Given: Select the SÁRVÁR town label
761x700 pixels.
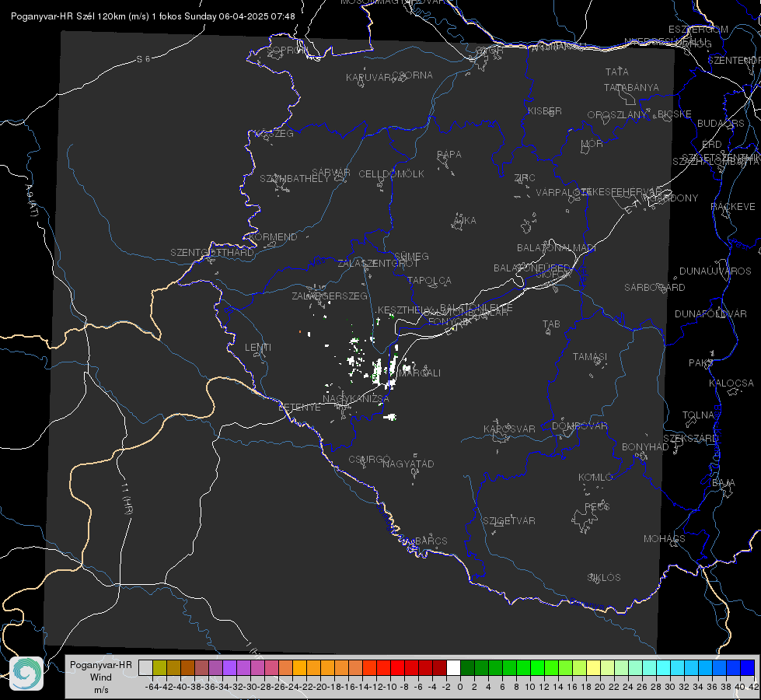Looking at the screenshot, I should 331,173.
